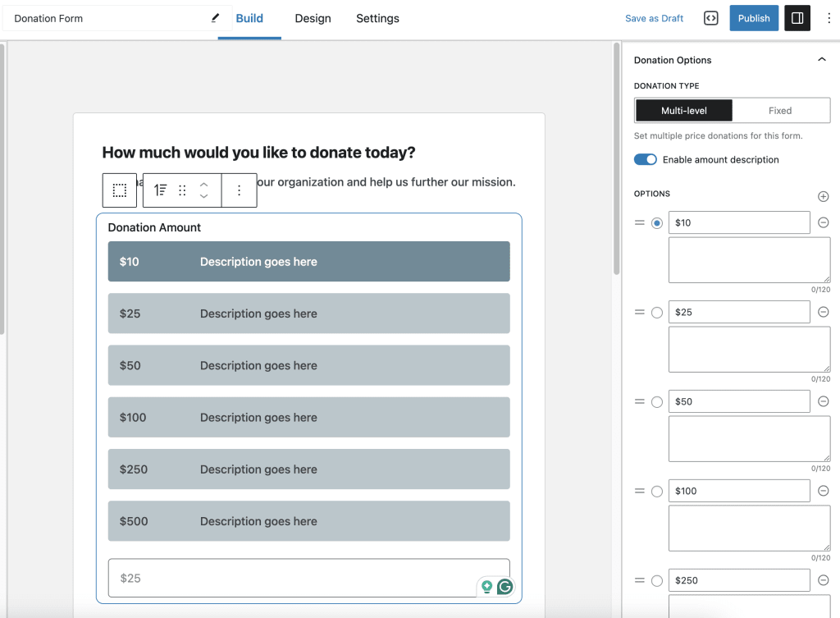Open the code editor view icon

tap(710, 18)
